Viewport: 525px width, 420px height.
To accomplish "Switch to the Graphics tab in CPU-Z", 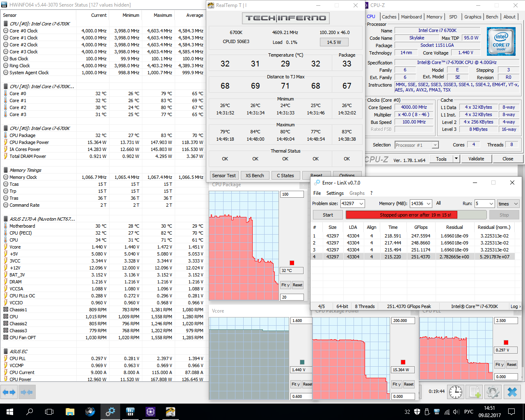I will coord(473,17).
